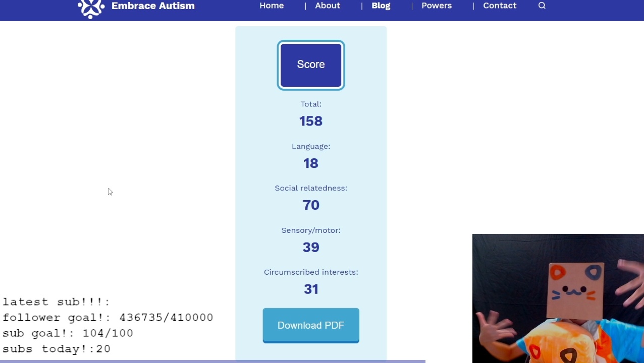Open the Contact menu item
Image resolution: width=644 pixels, height=363 pixels.
click(500, 6)
